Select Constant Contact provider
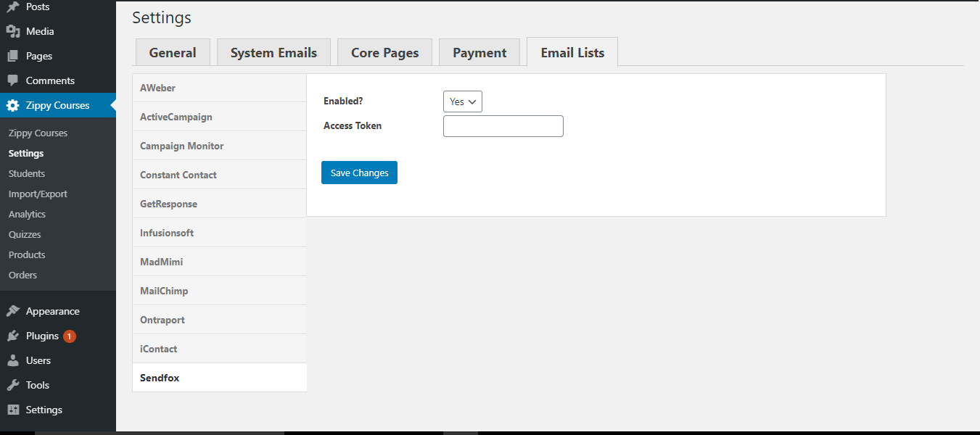Image resolution: width=980 pixels, height=435 pixels. (x=219, y=175)
